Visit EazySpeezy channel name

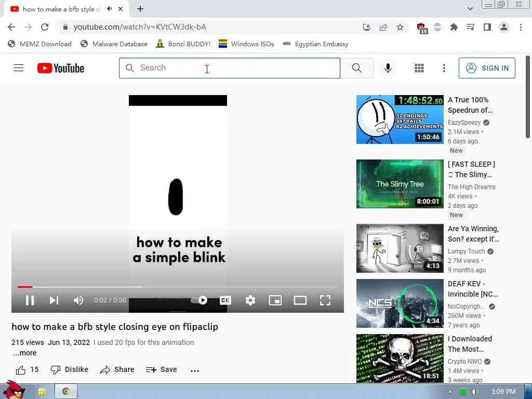coord(464,123)
